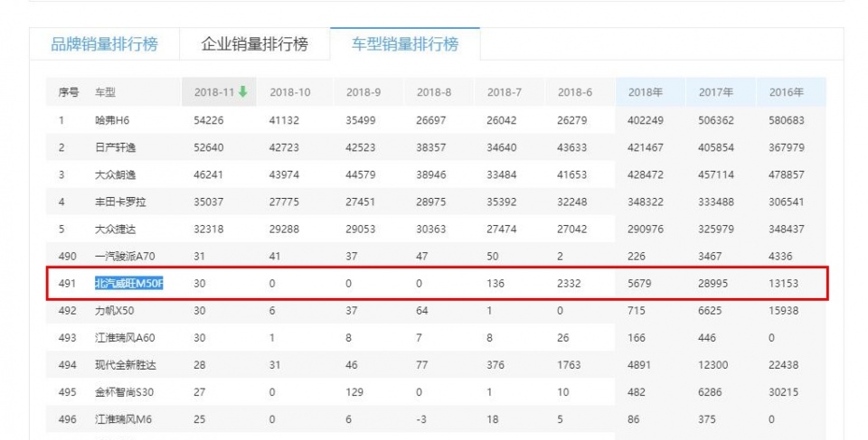868x440 pixels.
Task: Sort by the 2018年 column header
Action: pos(645,92)
